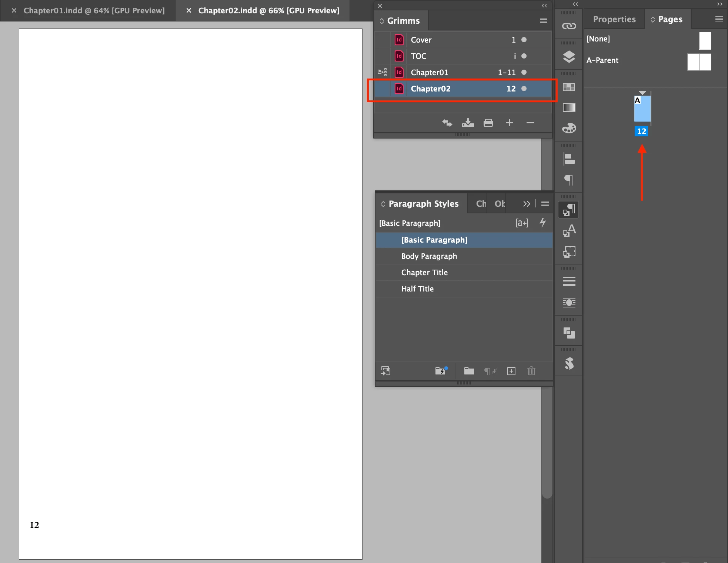This screenshot has width=728, height=563.
Task: Switch to the Chapter01.indd document tab
Action: click(94, 10)
